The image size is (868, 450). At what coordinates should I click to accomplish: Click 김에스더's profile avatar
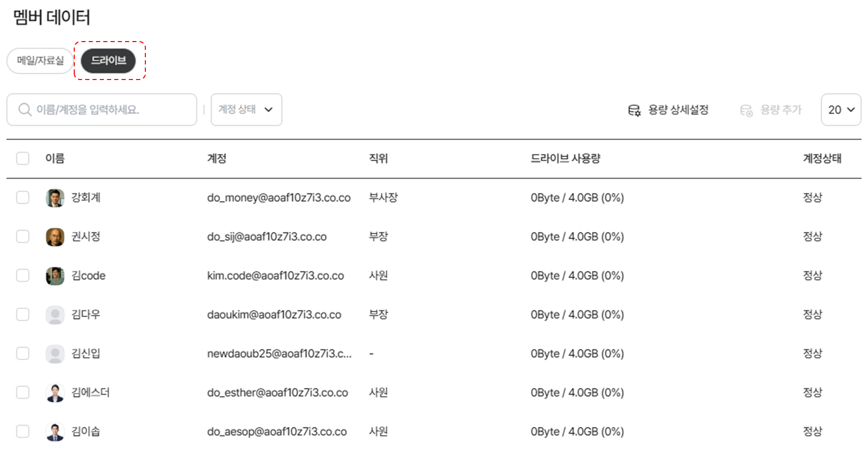55,393
